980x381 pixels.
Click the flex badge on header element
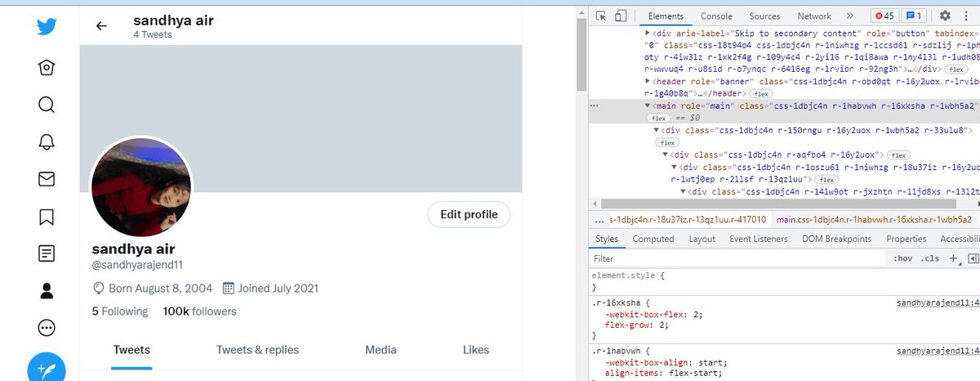click(761, 94)
